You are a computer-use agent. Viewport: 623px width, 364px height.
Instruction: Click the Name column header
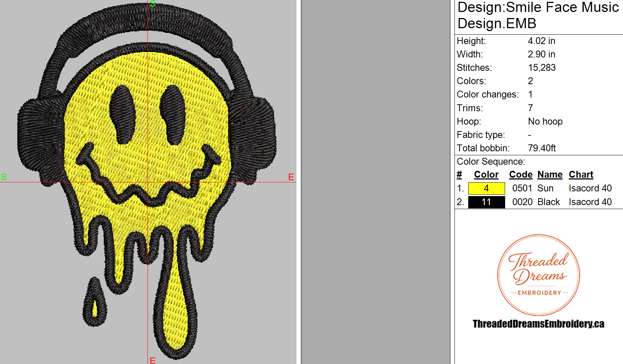[550, 175]
